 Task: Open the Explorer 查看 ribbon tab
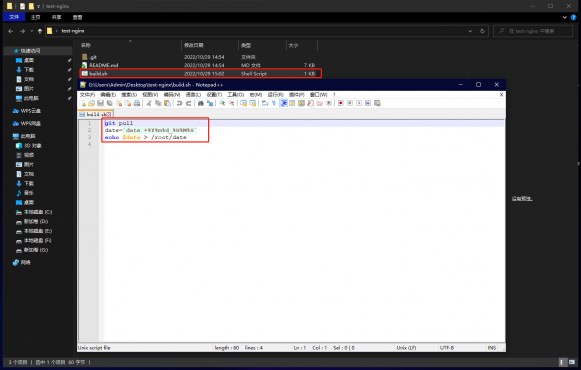(77, 17)
